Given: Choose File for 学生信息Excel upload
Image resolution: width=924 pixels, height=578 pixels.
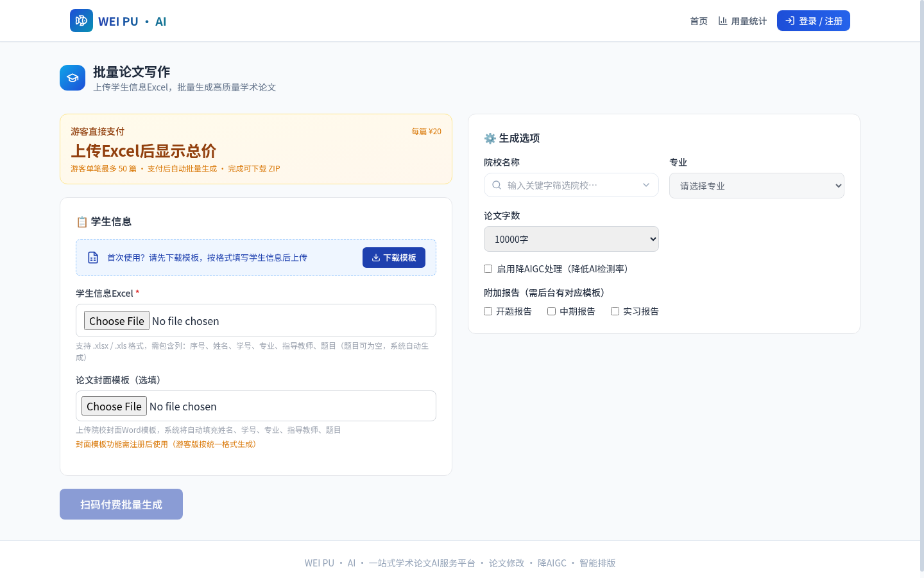Looking at the screenshot, I should pyautogui.click(x=117, y=320).
